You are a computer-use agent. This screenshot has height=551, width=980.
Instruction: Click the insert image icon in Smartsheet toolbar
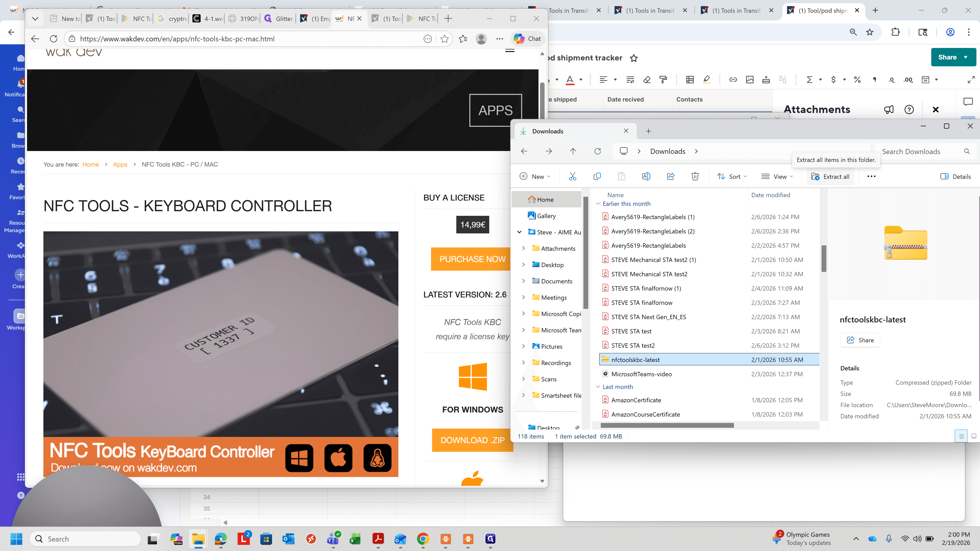coord(750,80)
